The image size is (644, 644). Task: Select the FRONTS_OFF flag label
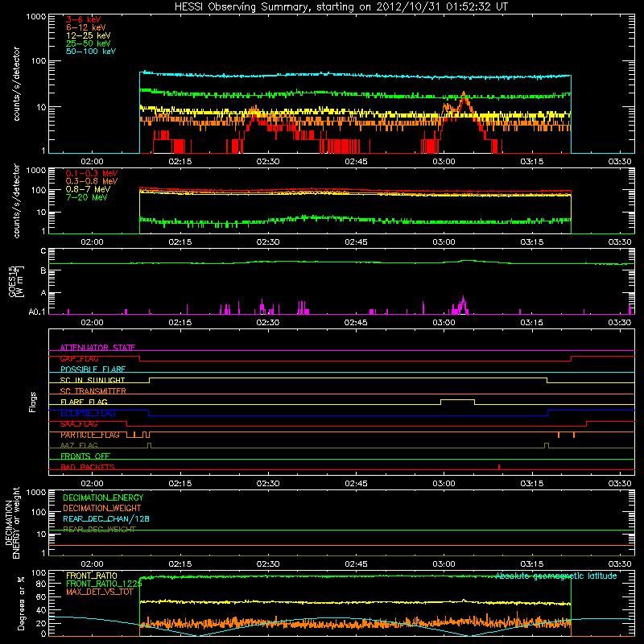point(85,456)
